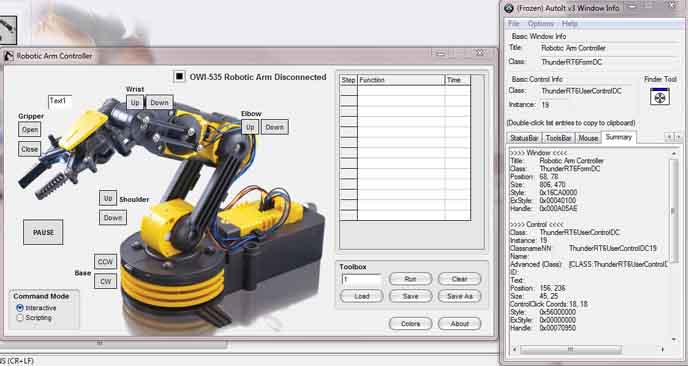This screenshot has width=688, height=366.
Task: Open the File menu in AutoIt Window Info
Action: 514,24
